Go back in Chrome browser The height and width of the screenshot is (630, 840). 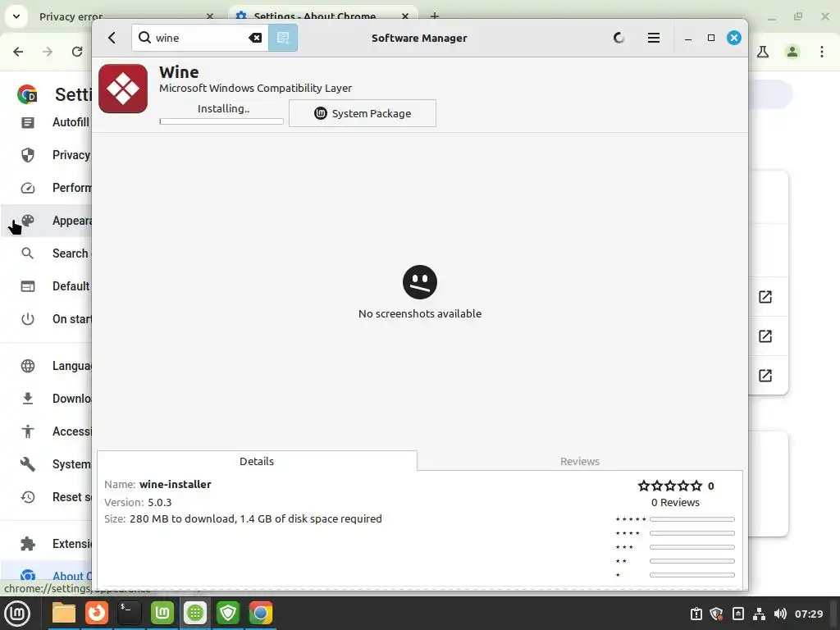18,52
